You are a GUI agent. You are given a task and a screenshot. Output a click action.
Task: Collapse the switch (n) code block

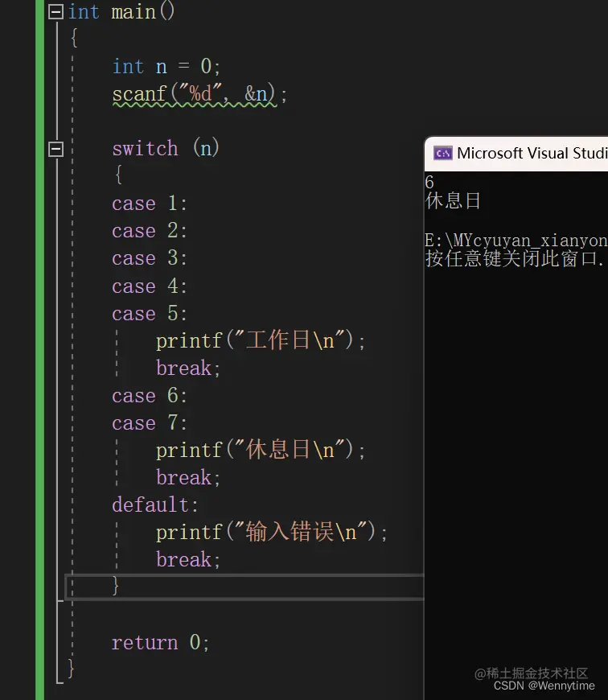pyautogui.click(x=55, y=149)
